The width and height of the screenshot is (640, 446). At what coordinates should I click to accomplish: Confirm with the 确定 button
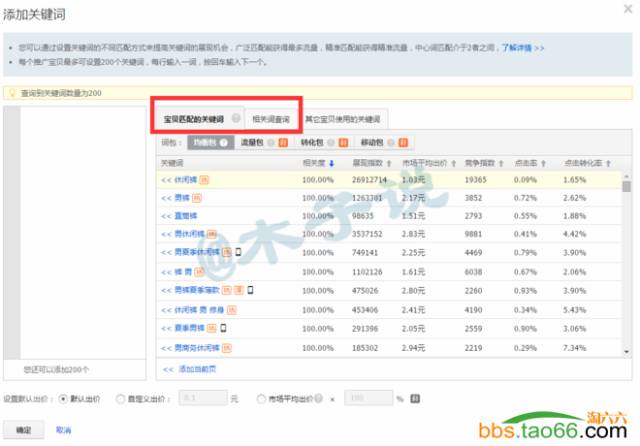click(x=24, y=430)
